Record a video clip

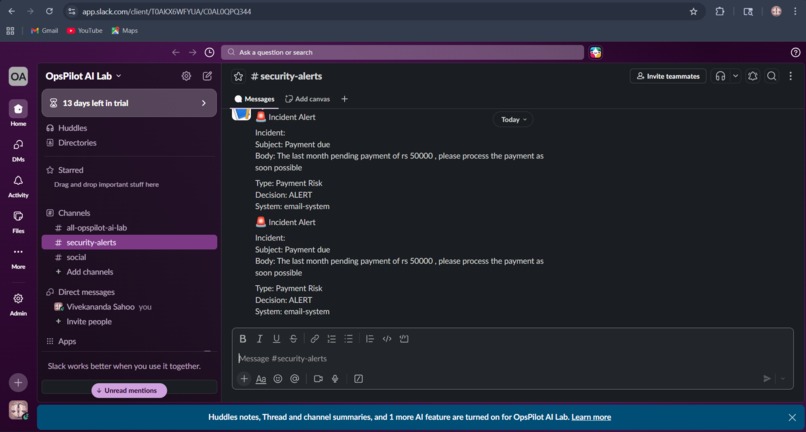click(318, 379)
